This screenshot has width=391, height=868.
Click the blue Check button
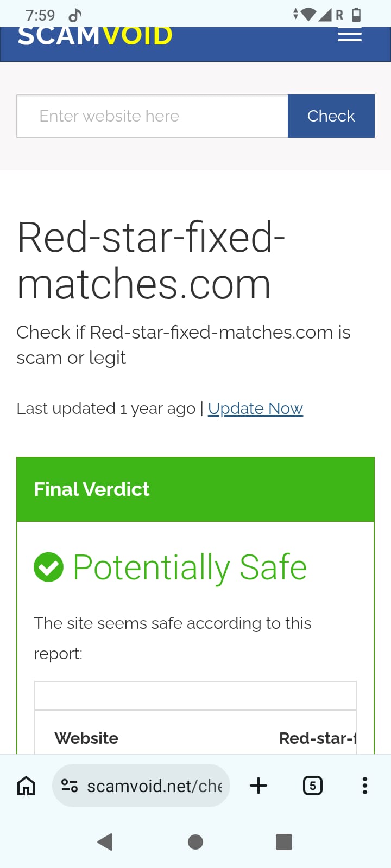[x=331, y=116]
